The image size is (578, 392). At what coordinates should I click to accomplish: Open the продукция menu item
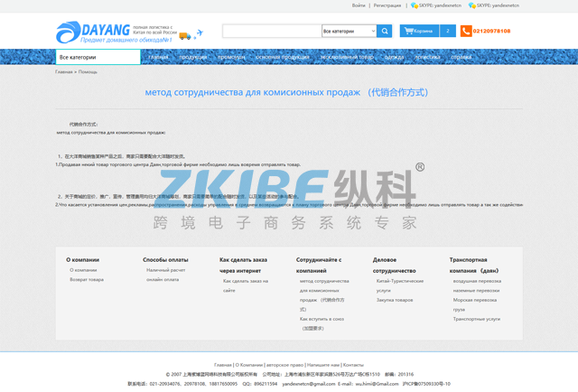point(192,57)
